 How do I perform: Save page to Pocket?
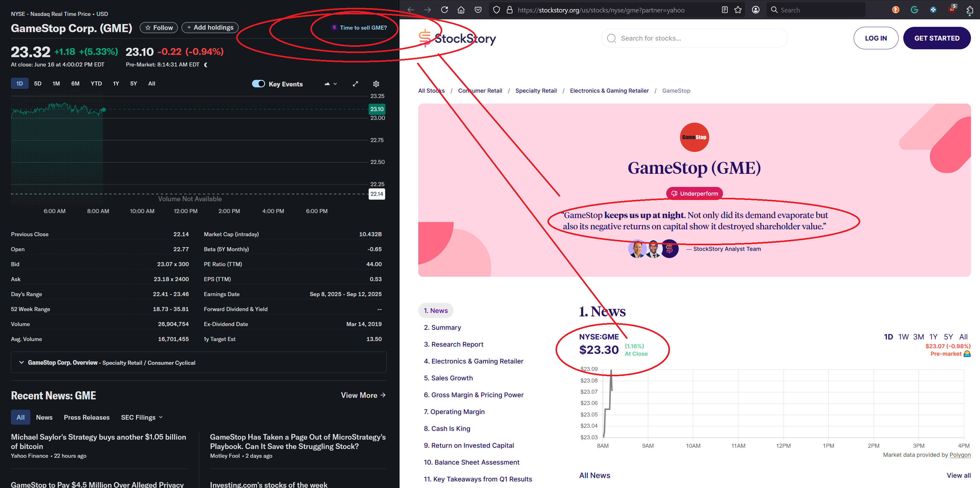click(478, 10)
